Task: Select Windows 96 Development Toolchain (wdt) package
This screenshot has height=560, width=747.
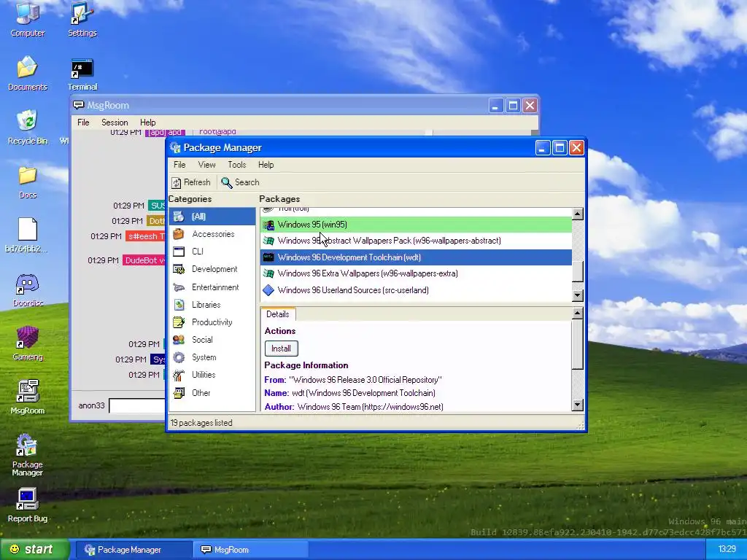Action: pos(416,257)
